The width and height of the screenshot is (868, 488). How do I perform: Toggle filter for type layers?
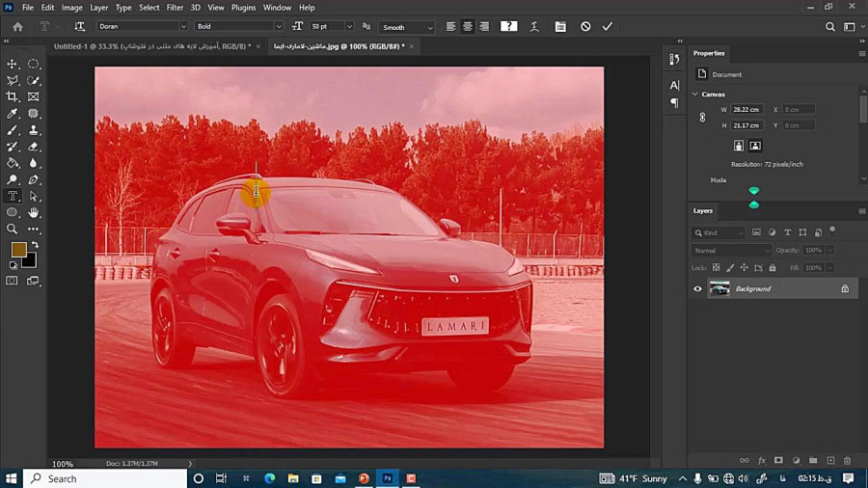click(x=787, y=233)
